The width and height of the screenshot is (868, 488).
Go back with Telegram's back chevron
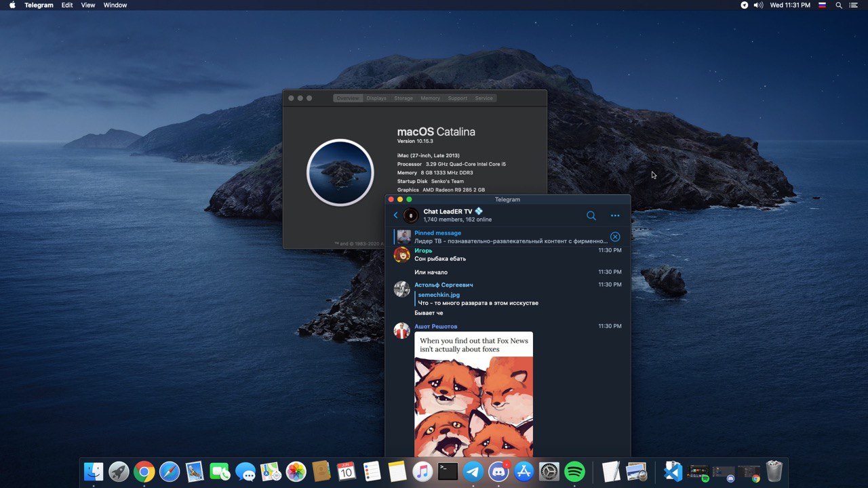point(395,216)
